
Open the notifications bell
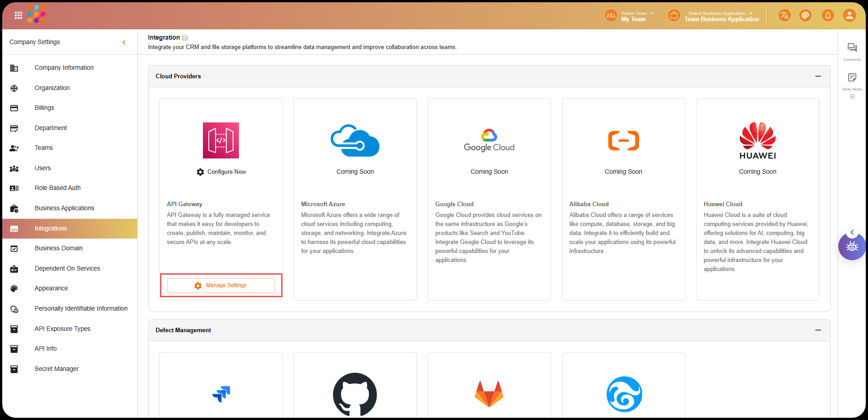click(828, 16)
